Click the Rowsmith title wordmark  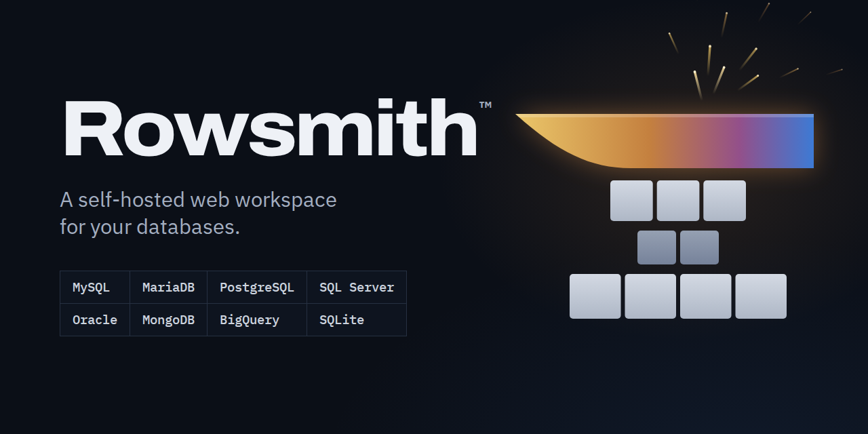[270, 128]
